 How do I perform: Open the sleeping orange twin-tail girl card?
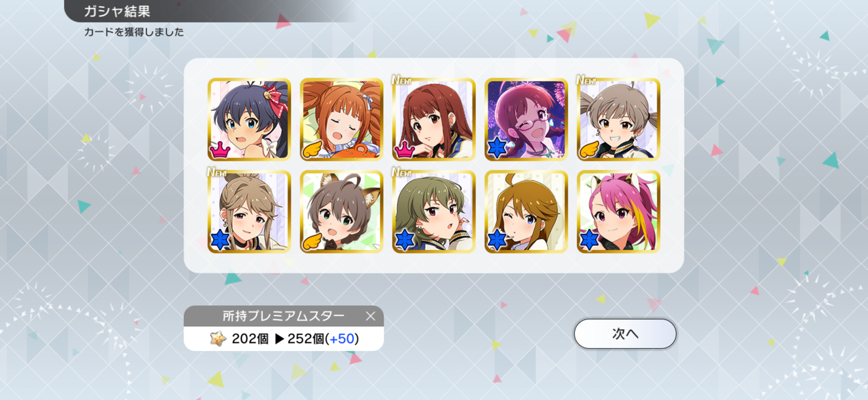341,119
